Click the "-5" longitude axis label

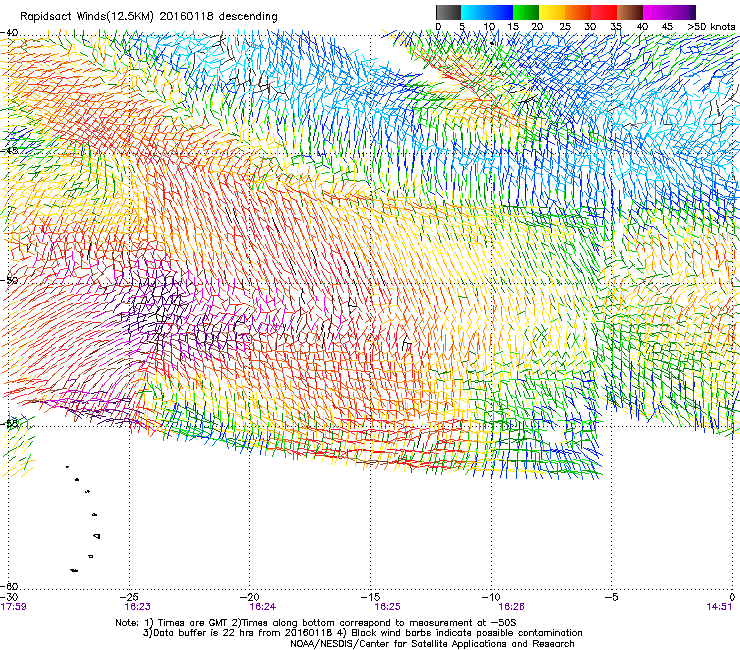(x=611, y=597)
